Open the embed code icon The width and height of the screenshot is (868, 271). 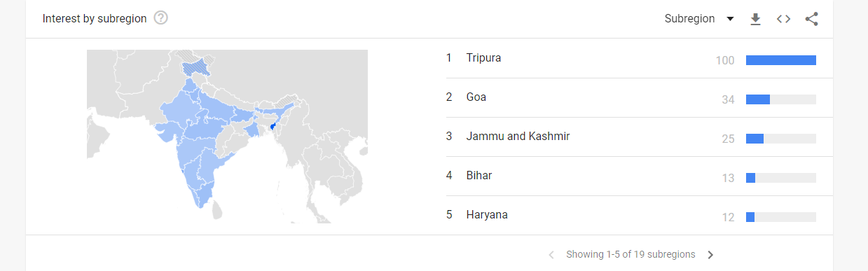(783, 19)
